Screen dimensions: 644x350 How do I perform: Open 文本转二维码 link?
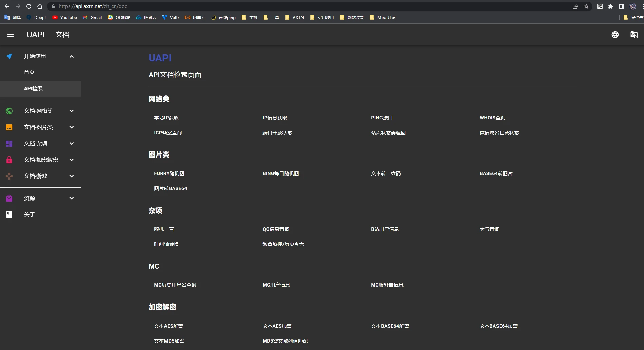[x=386, y=173]
